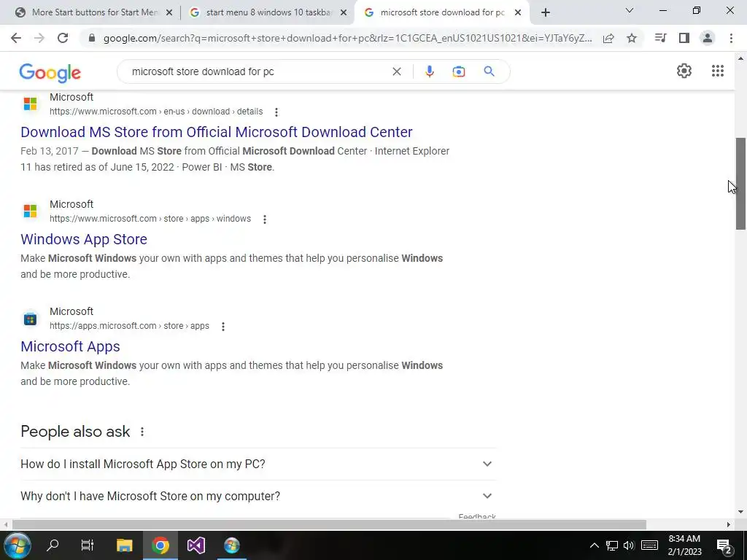The height and width of the screenshot is (560, 747).
Task: Click Chrome icon on the taskbar
Action: click(160, 545)
